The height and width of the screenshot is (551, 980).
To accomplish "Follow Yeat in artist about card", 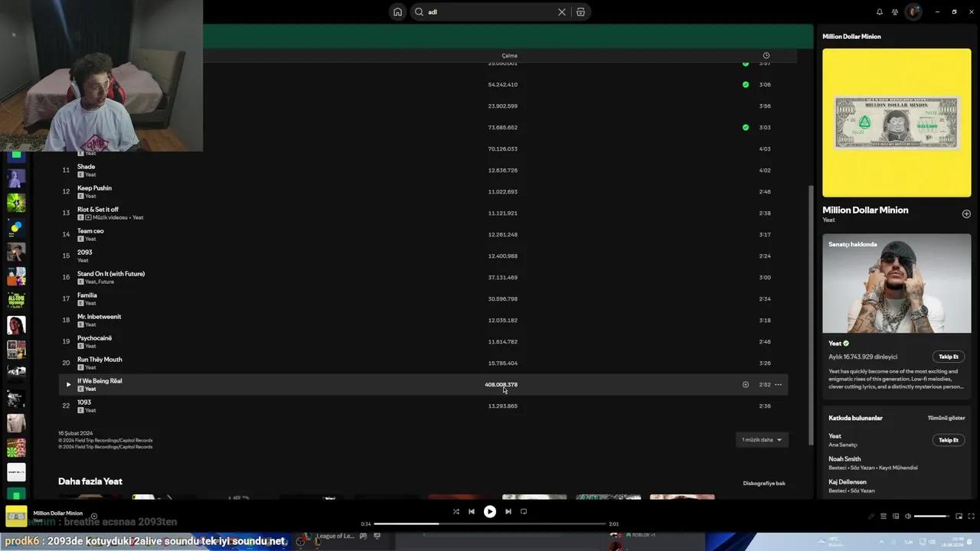I will tap(949, 357).
